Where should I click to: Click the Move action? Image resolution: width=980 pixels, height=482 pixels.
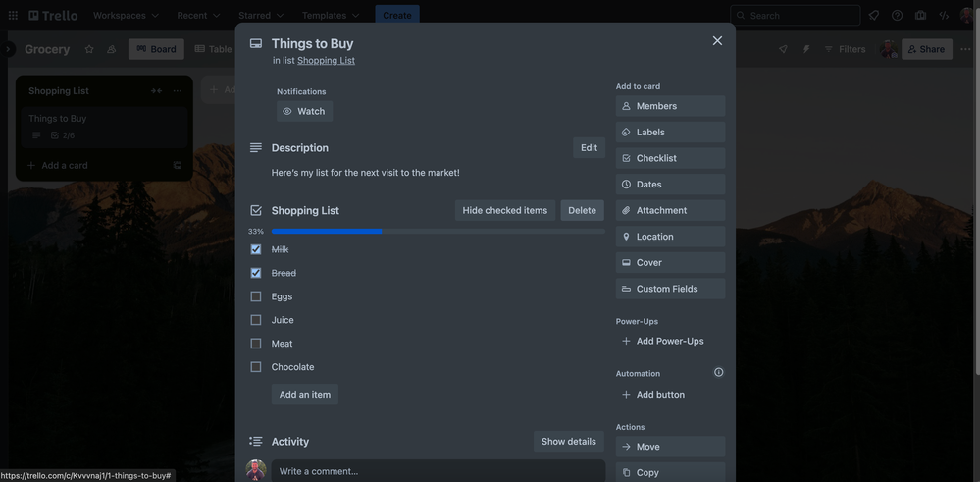click(x=670, y=447)
